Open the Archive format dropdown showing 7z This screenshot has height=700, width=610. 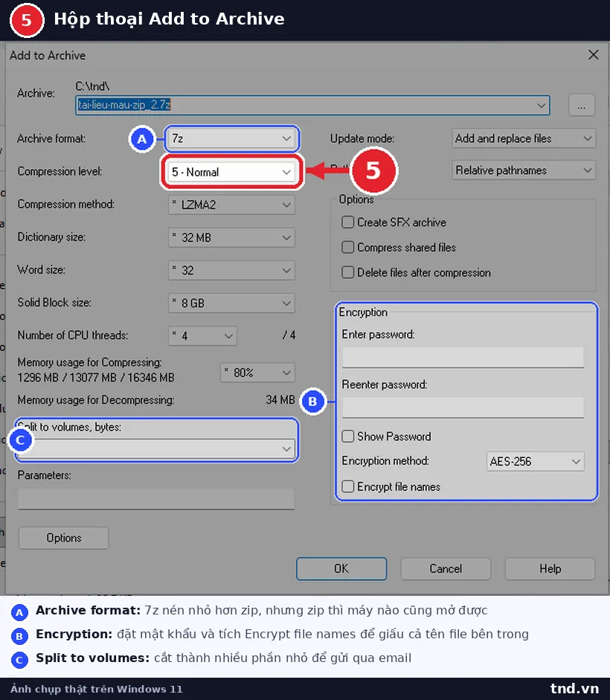[231, 138]
